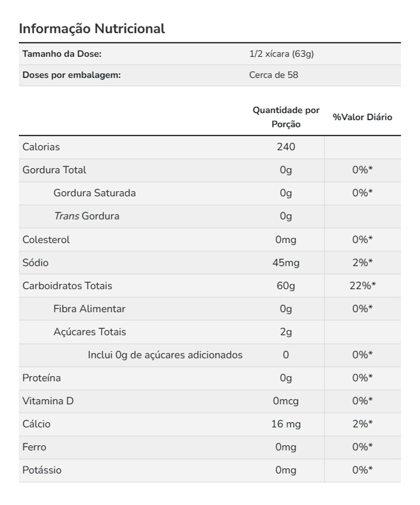
Task: Click the Gordura Saturada row label
Action: pos(94,193)
